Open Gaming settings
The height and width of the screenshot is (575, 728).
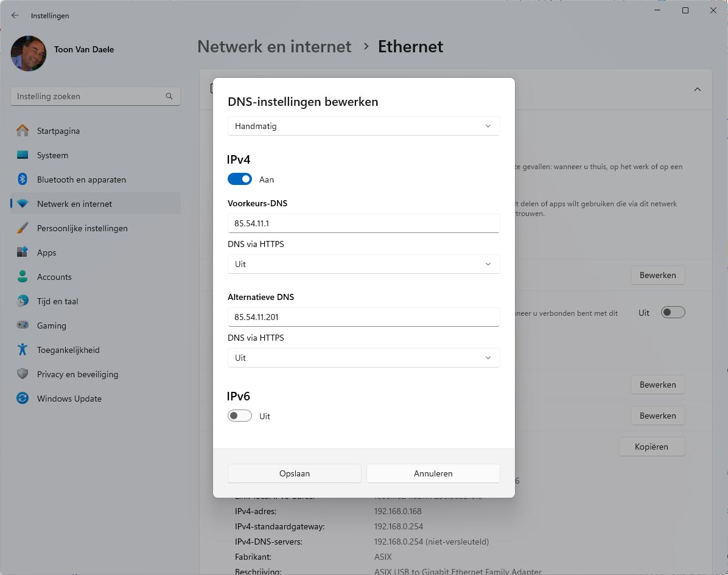coord(51,326)
